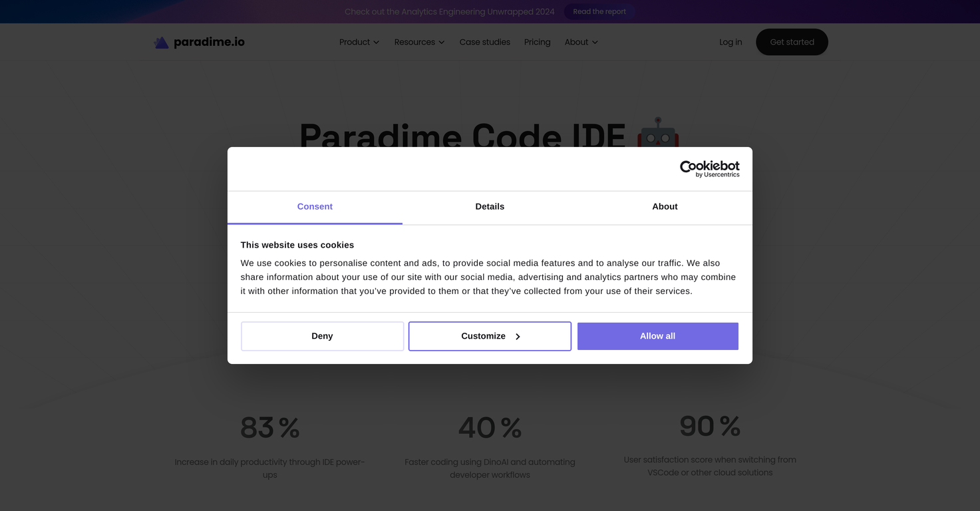The image size is (980, 511).
Task: Click the paradime.io logo
Action: (199, 42)
